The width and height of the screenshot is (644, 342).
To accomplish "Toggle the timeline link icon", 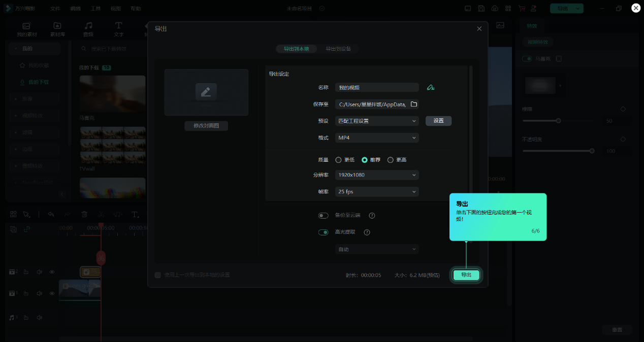I will 26,229.
